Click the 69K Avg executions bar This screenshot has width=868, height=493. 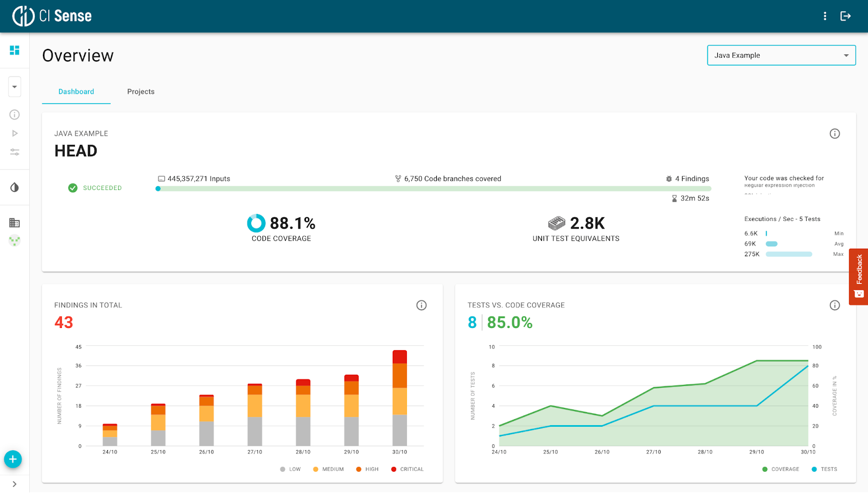pos(771,244)
